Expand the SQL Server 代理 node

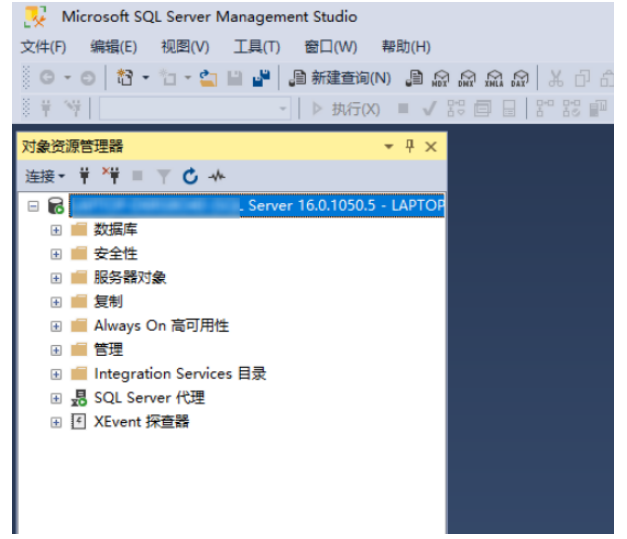(56, 398)
